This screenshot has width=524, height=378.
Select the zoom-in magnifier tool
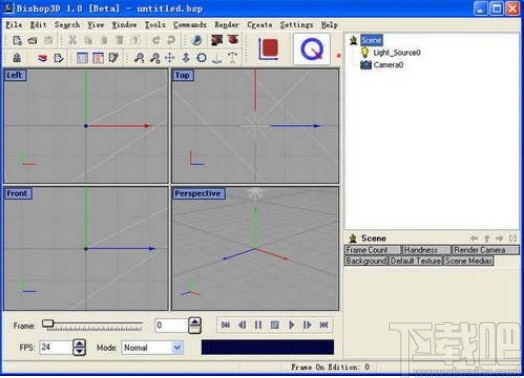point(139,58)
